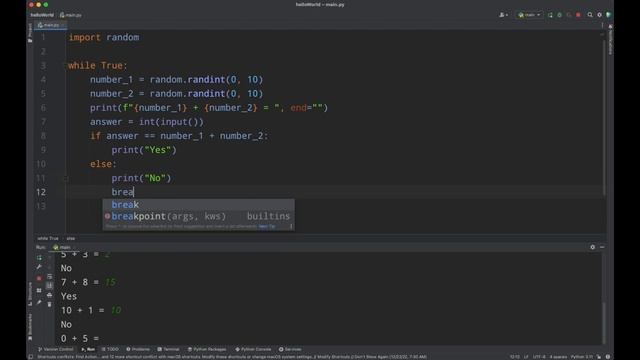The height and width of the screenshot is (360, 640).
Task: Hide the Run tool window via minimize icon
Action: coord(602,247)
